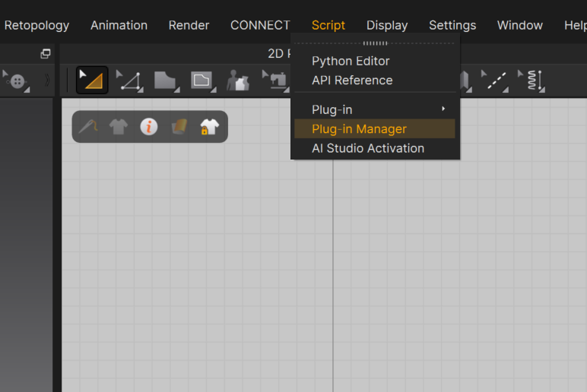This screenshot has width=587, height=392.
Task: Select the sewing machine tool
Action: [x=275, y=81]
